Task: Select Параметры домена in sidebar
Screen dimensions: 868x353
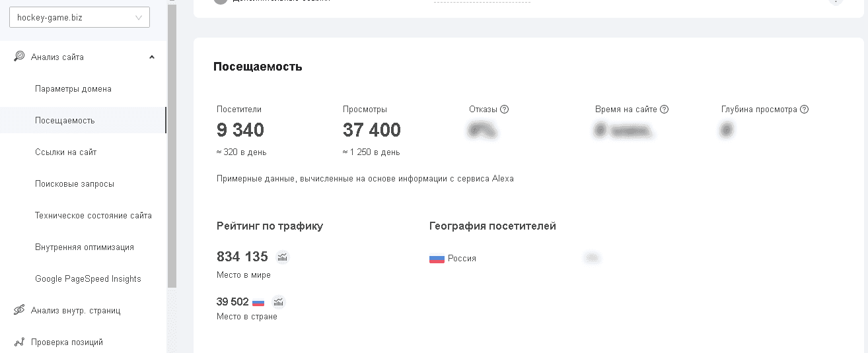Action: pos(73,89)
